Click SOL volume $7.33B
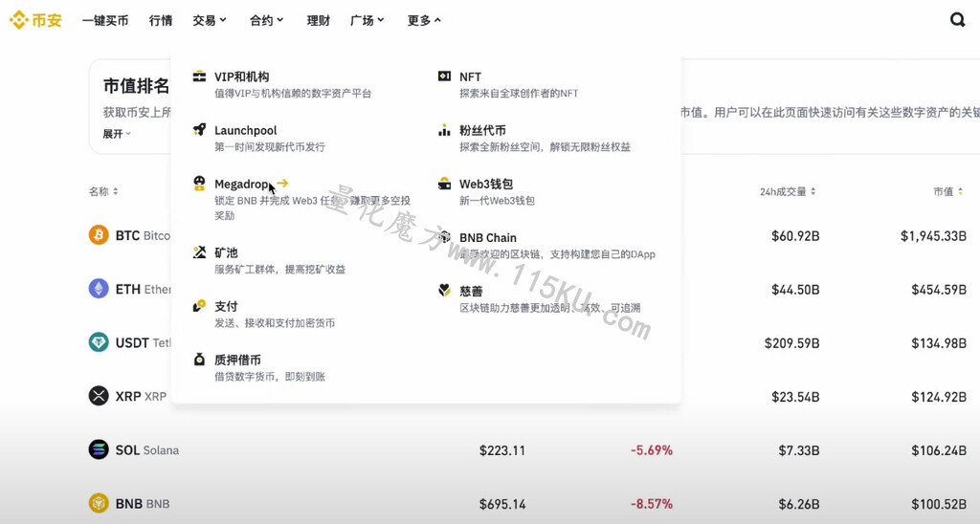 click(799, 450)
